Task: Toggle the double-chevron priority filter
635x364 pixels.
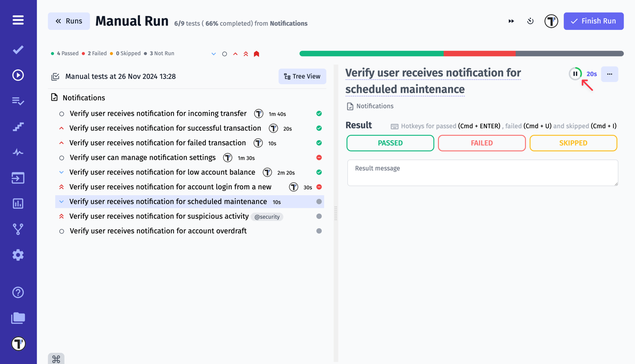Action: pos(246,53)
